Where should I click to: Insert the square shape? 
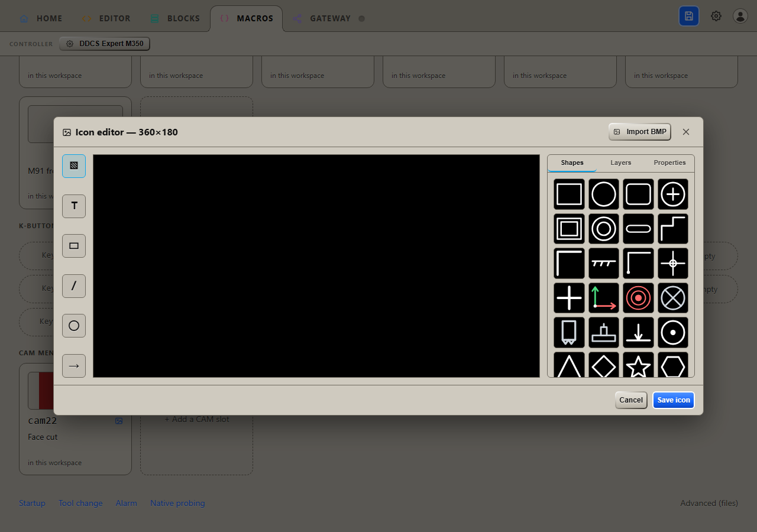click(x=569, y=194)
